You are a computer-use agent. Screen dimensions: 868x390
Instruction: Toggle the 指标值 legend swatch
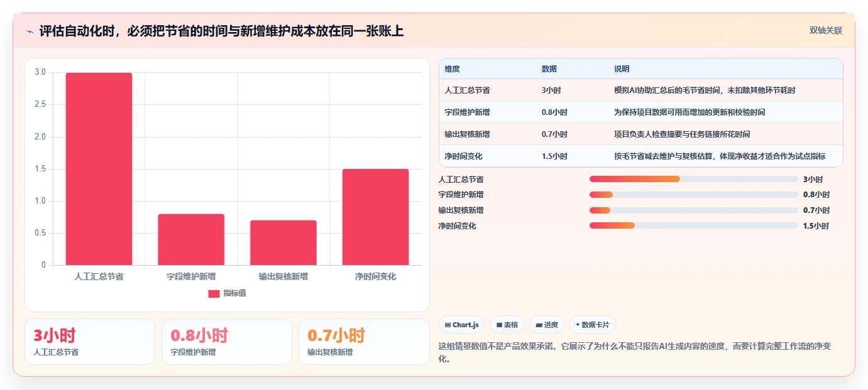click(x=214, y=293)
